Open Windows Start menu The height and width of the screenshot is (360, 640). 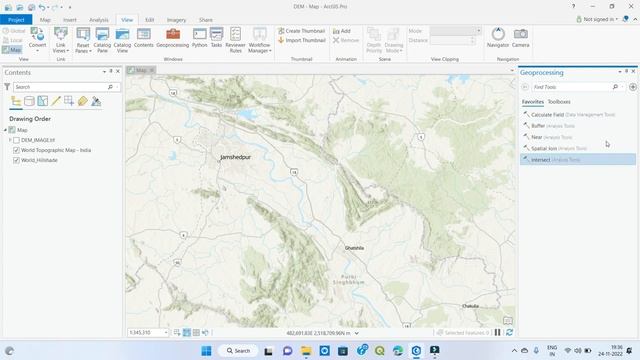point(207,351)
